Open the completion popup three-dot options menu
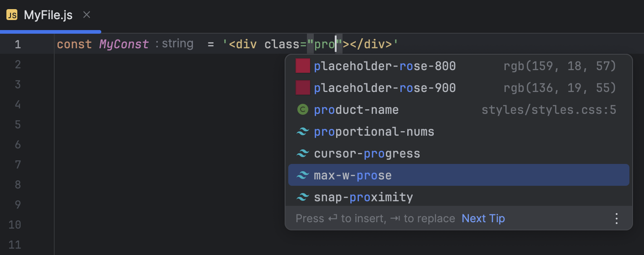644x255 pixels. (617, 219)
